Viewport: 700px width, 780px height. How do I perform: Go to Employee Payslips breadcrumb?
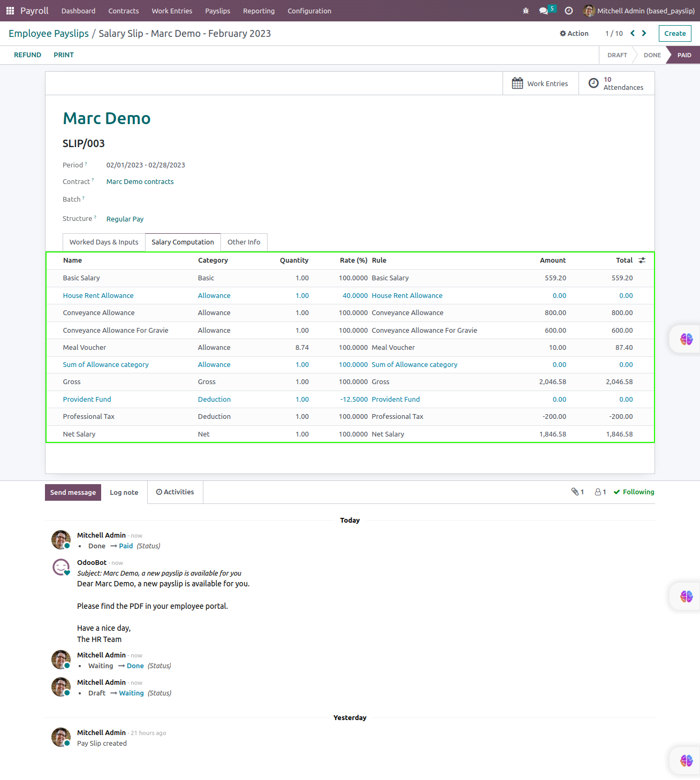(x=49, y=33)
